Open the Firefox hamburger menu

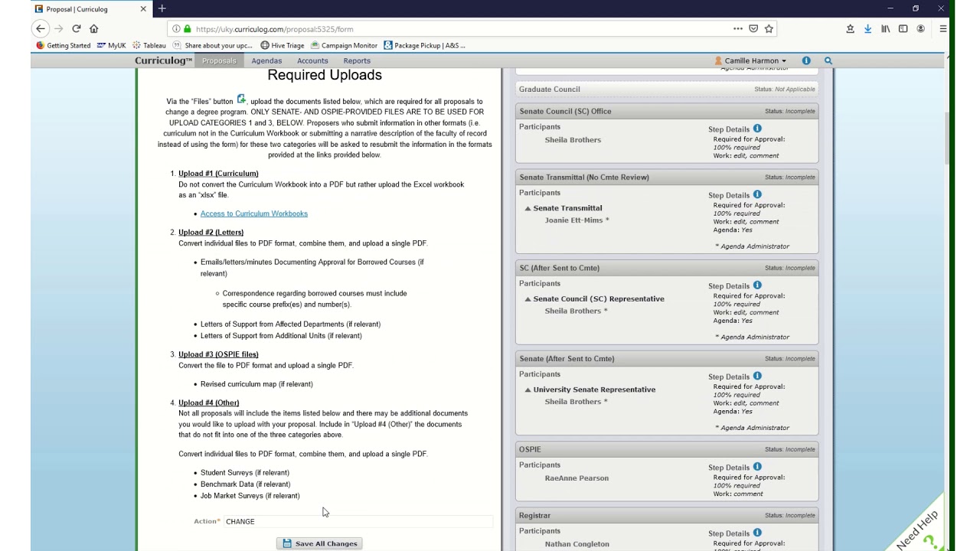(x=942, y=28)
